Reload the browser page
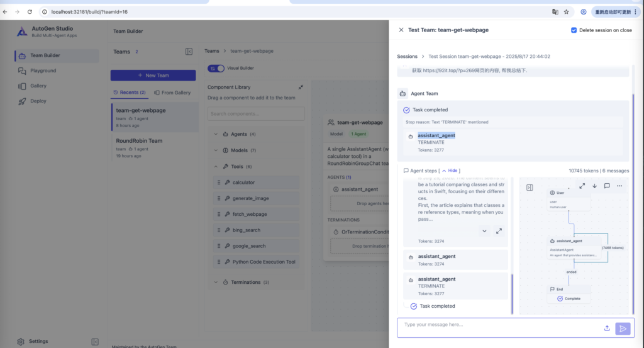 pos(30,12)
